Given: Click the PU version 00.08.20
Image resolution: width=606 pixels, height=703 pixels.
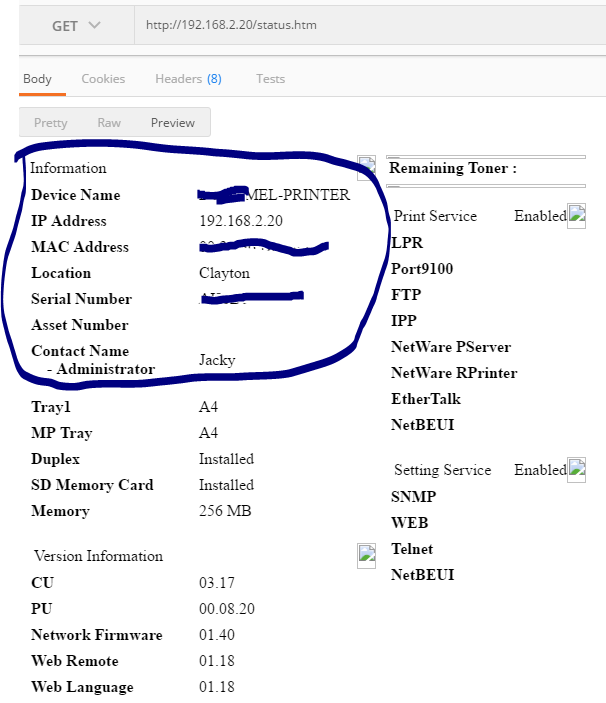Looking at the screenshot, I should coord(227,609).
